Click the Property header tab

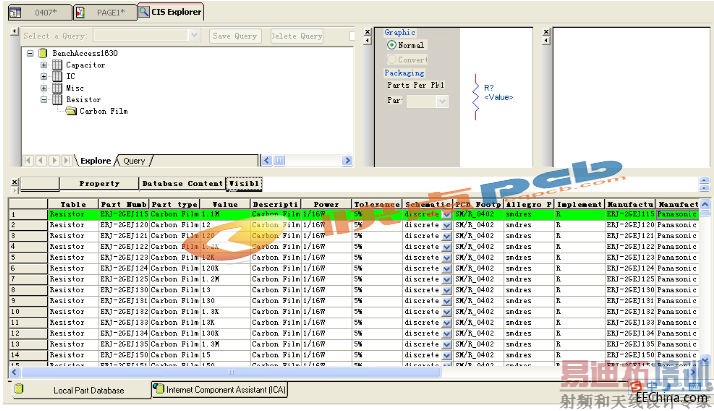click(x=99, y=183)
